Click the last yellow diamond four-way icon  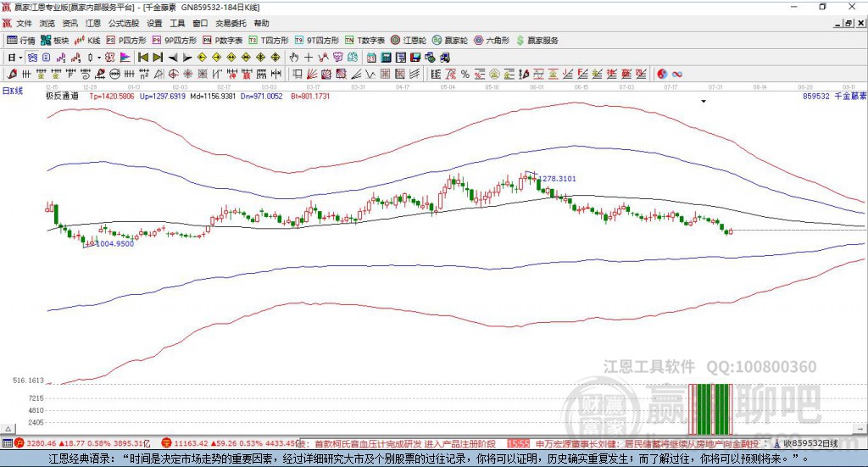tap(275, 58)
